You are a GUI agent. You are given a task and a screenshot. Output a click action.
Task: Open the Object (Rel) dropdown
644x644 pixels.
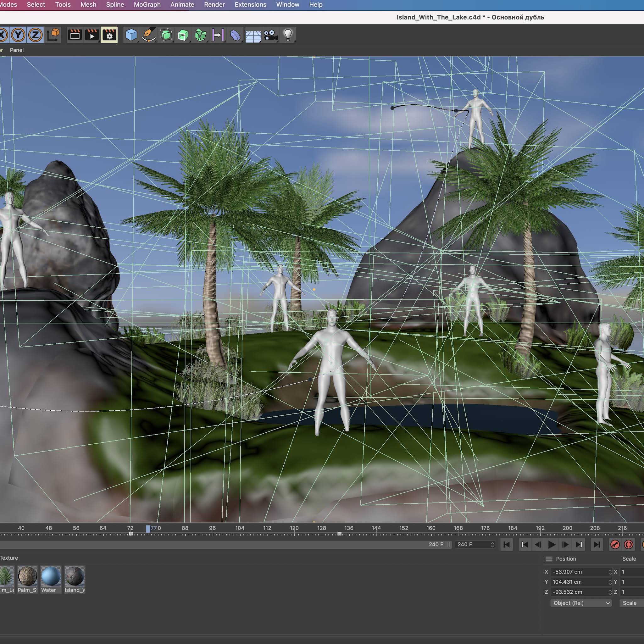click(x=581, y=603)
